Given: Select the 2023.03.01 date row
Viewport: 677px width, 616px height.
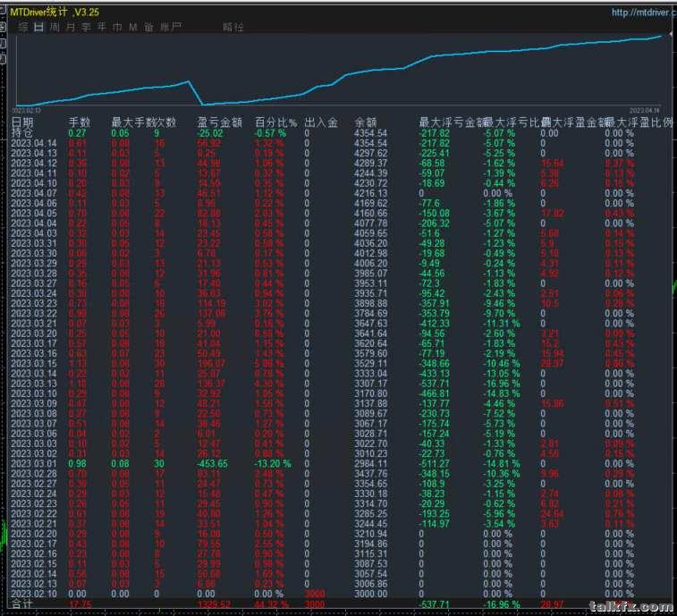Looking at the screenshot, I should pos(34,464).
